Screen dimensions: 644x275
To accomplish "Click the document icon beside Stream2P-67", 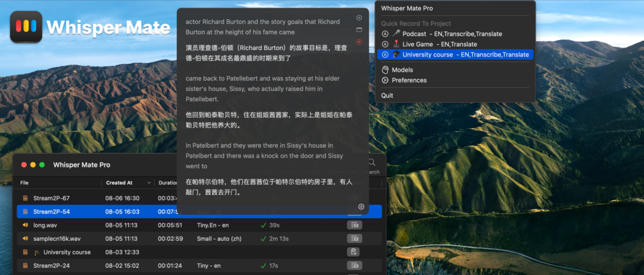I will (x=26, y=198).
